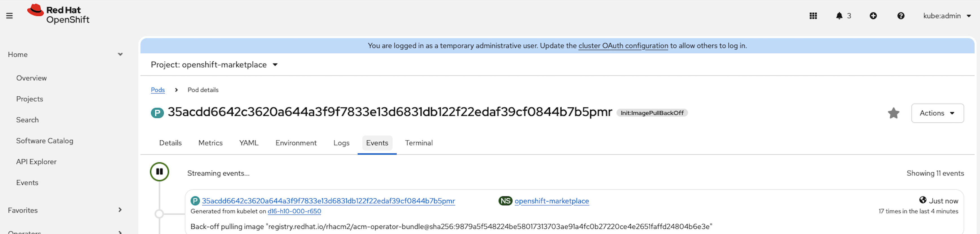Open the help question mark menu
The image size is (980, 234).
coord(900,16)
